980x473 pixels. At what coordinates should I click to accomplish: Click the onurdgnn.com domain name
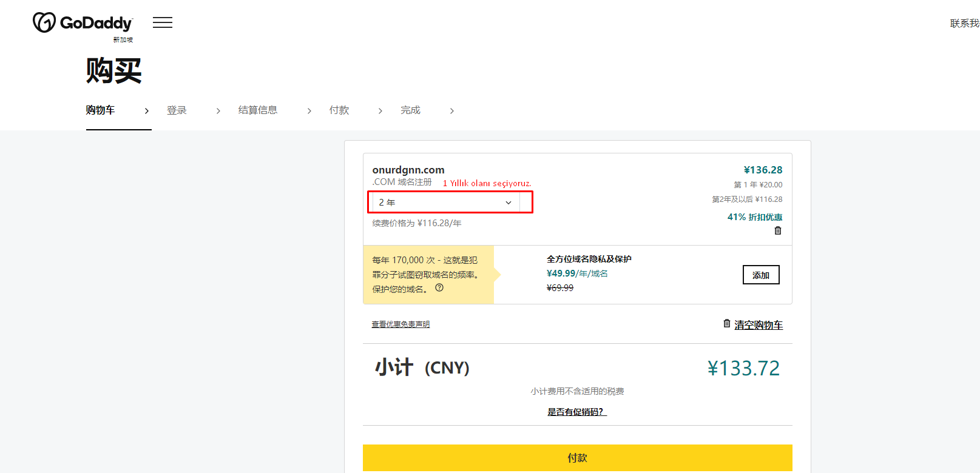coord(408,170)
